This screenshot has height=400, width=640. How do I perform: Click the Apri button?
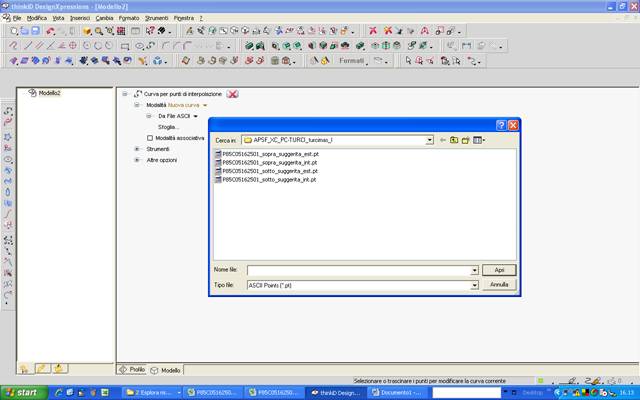coord(498,270)
